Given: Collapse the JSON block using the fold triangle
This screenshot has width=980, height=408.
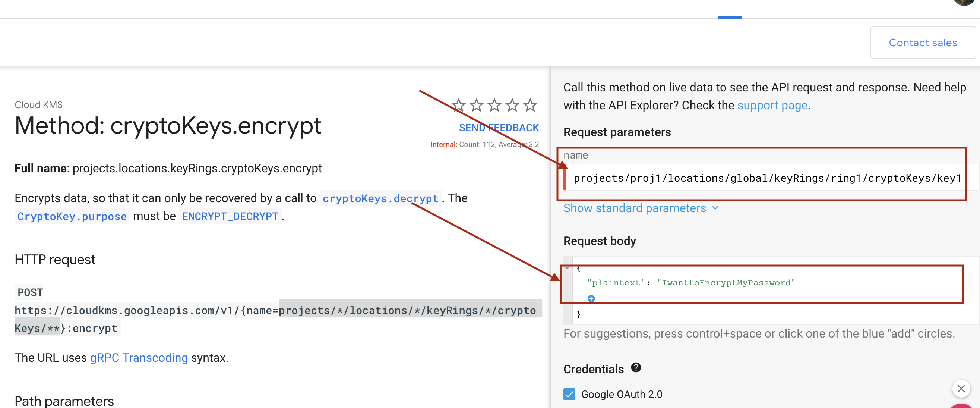Looking at the screenshot, I should [568, 267].
